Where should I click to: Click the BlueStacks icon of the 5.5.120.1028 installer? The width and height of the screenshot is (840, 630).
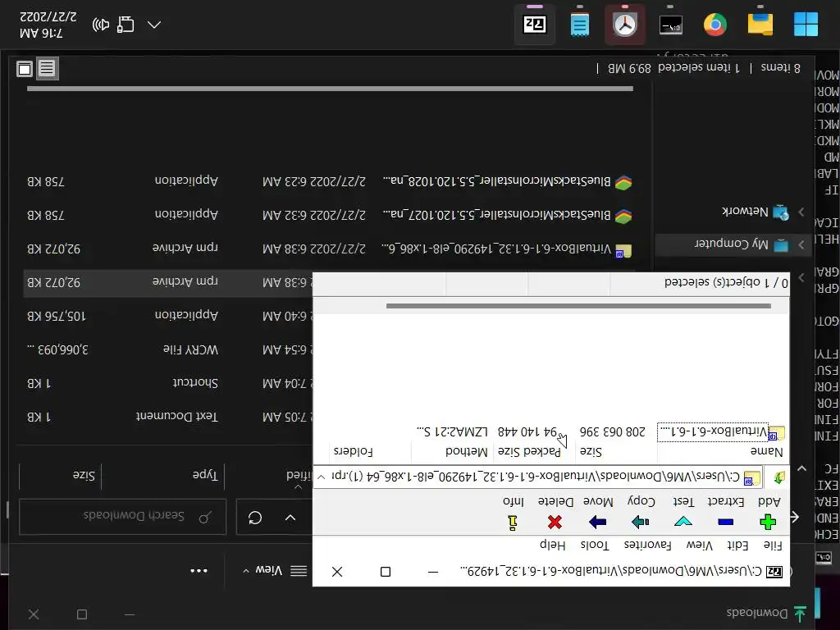point(623,183)
